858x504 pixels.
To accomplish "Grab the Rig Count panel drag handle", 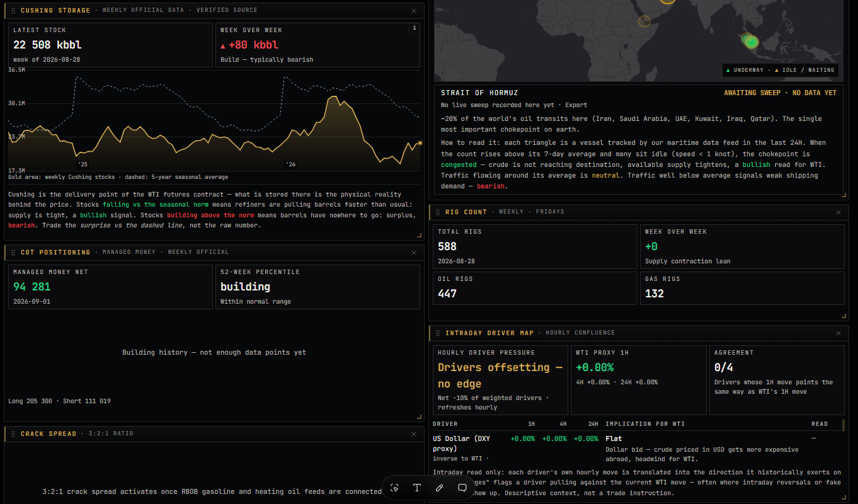I will (438, 212).
